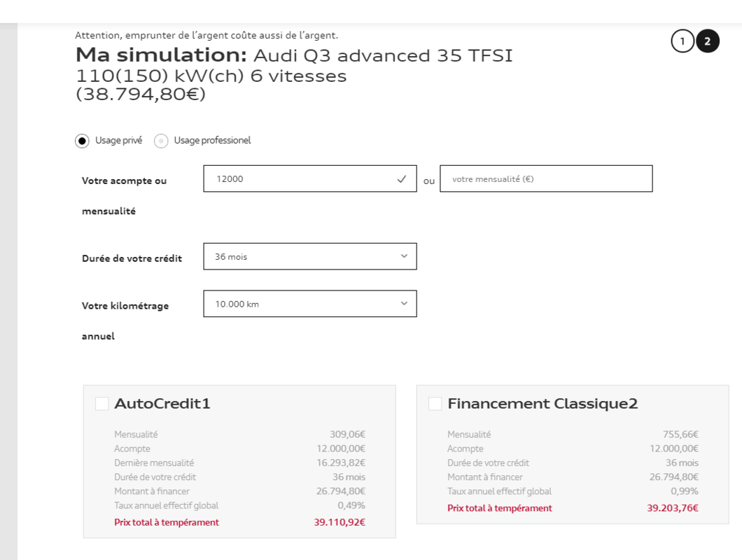Image resolution: width=742 pixels, height=560 pixels.
Task: Choose the Usage professionnel radio button
Action: 161,141
